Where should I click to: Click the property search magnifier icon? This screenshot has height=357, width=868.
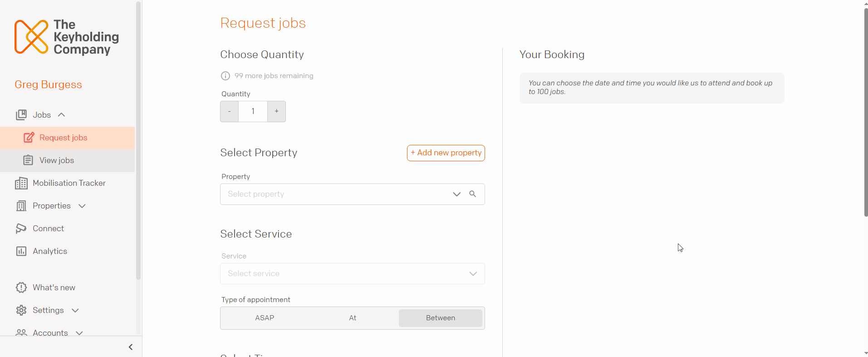473,194
